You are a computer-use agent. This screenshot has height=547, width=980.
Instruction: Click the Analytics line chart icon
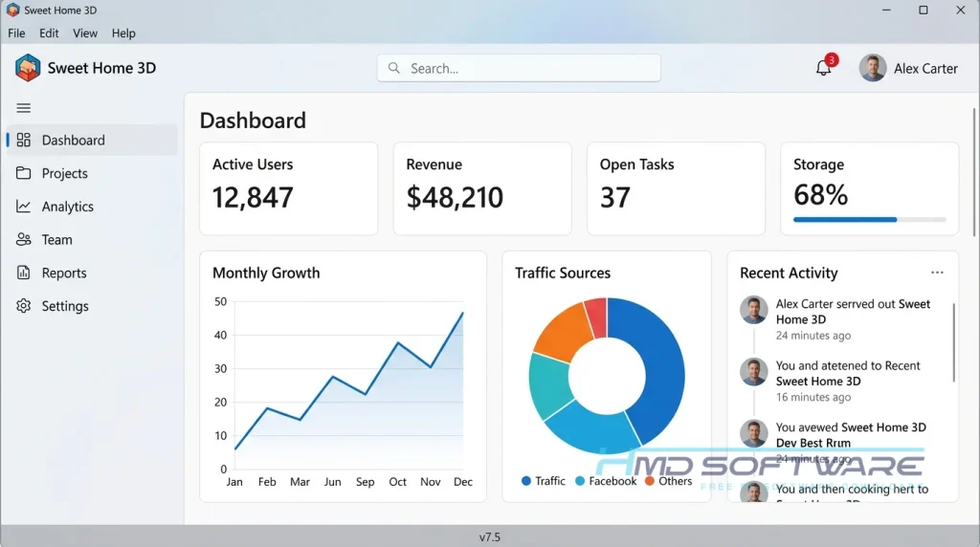(24, 206)
